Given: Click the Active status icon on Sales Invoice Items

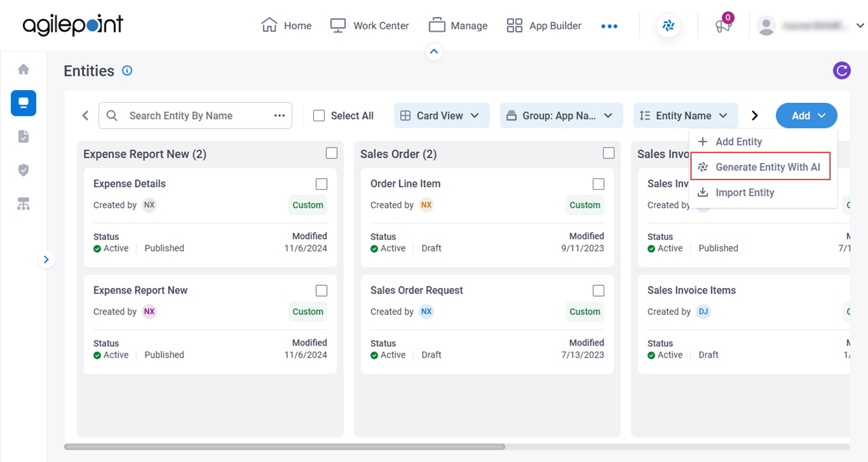Looking at the screenshot, I should click(652, 355).
